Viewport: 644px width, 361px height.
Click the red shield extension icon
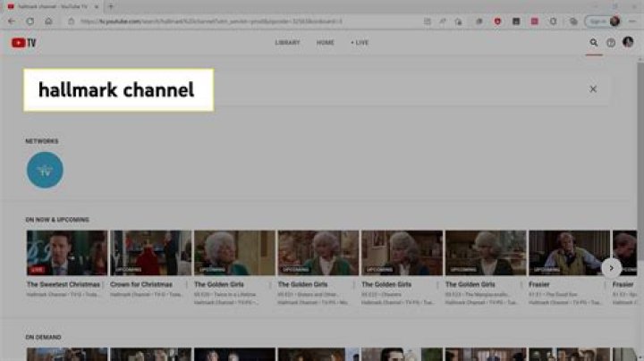coord(497,21)
